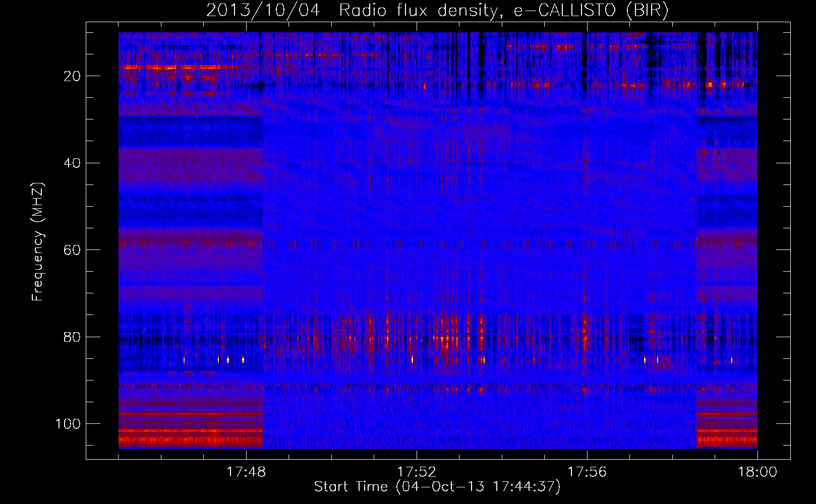Click the date "2013/10/04" in the title

pyautogui.click(x=263, y=11)
